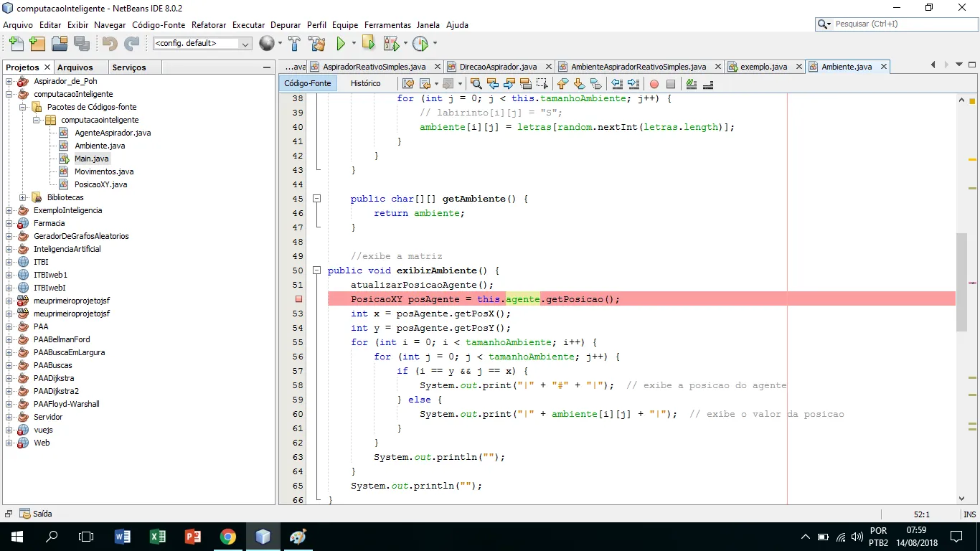The image size is (980, 551).
Task: Select Movimentos.java in the project tree
Action: tap(103, 171)
